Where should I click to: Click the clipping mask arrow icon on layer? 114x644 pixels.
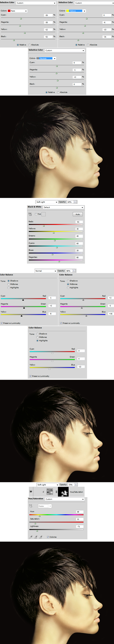tap(44, 492)
